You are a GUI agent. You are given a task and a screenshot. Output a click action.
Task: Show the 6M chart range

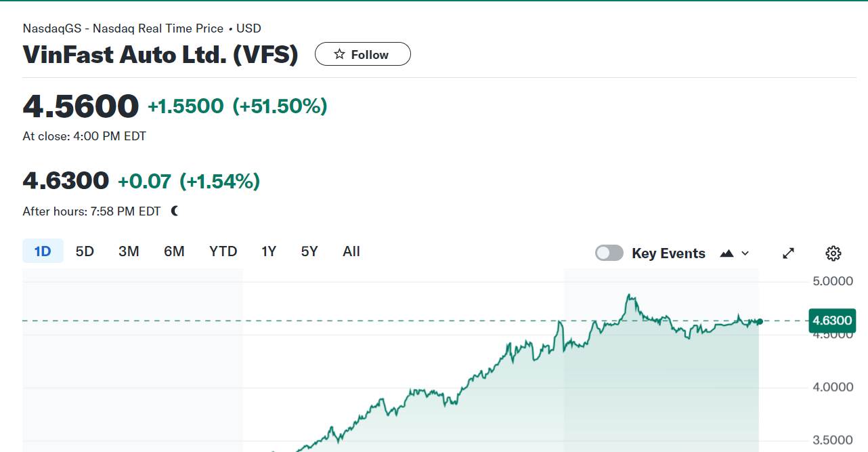click(x=174, y=251)
